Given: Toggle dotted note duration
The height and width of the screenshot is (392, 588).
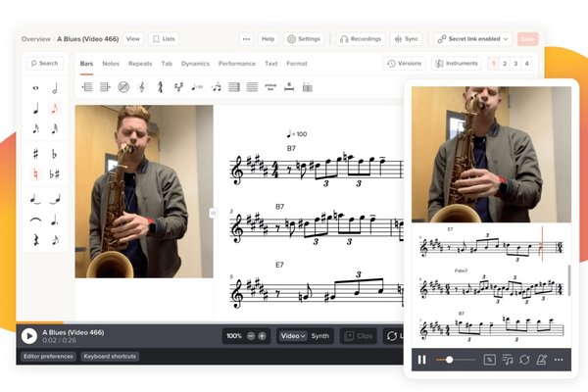Looking at the screenshot, I should (x=55, y=220).
